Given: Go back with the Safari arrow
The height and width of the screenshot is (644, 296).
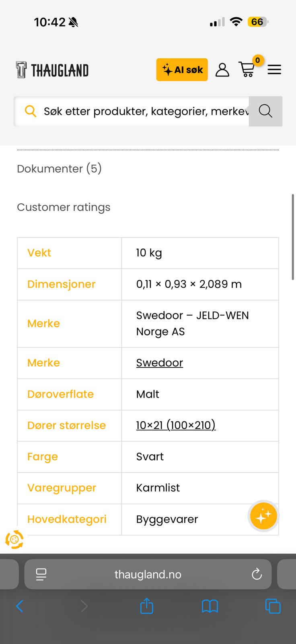Looking at the screenshot, I should 20,606.
